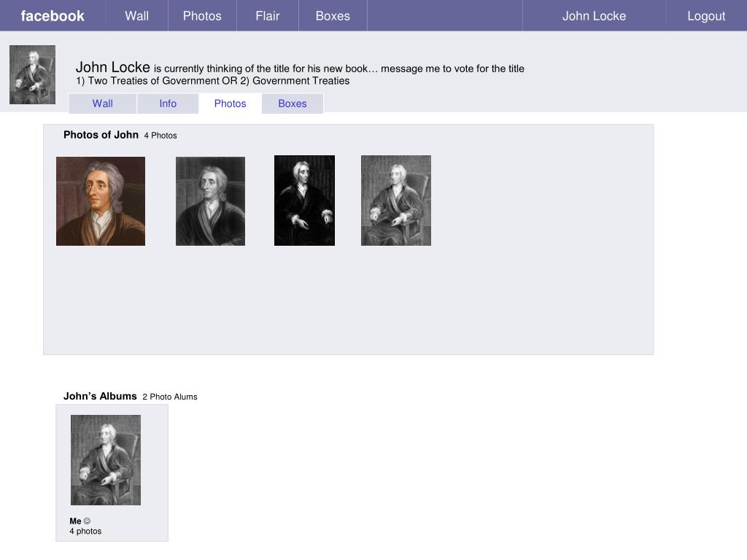Click the Logout button
The height and width of the screenshot is (560, 747).
pyautogui.click(x=706, y=16)
